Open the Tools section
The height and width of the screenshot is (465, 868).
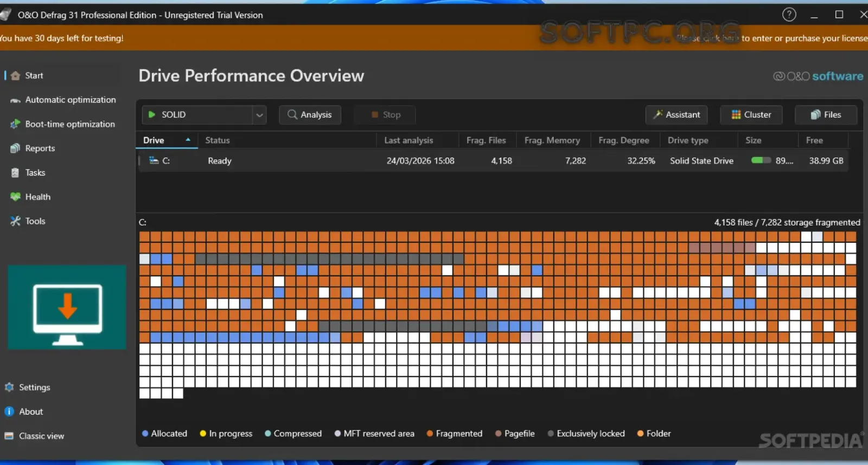(x=35, y=221)
